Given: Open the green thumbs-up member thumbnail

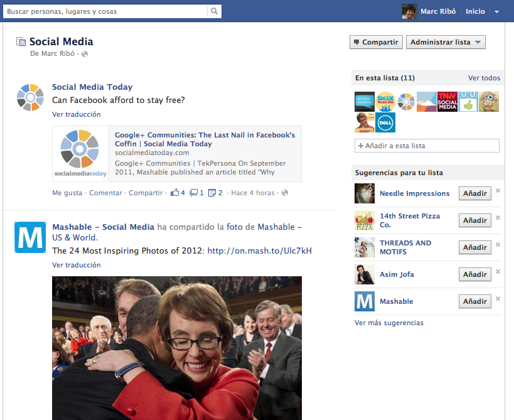Looking at the screenshot, I should coord(468,102).
